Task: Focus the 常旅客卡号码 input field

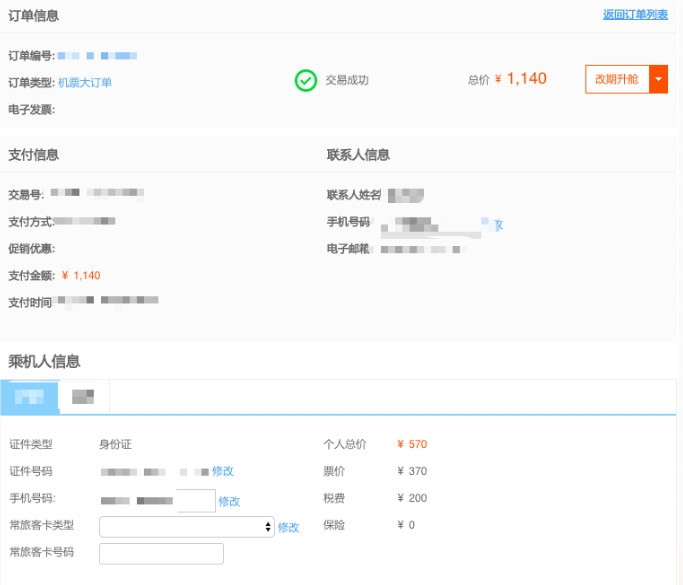Action: (x=161, y=553)
